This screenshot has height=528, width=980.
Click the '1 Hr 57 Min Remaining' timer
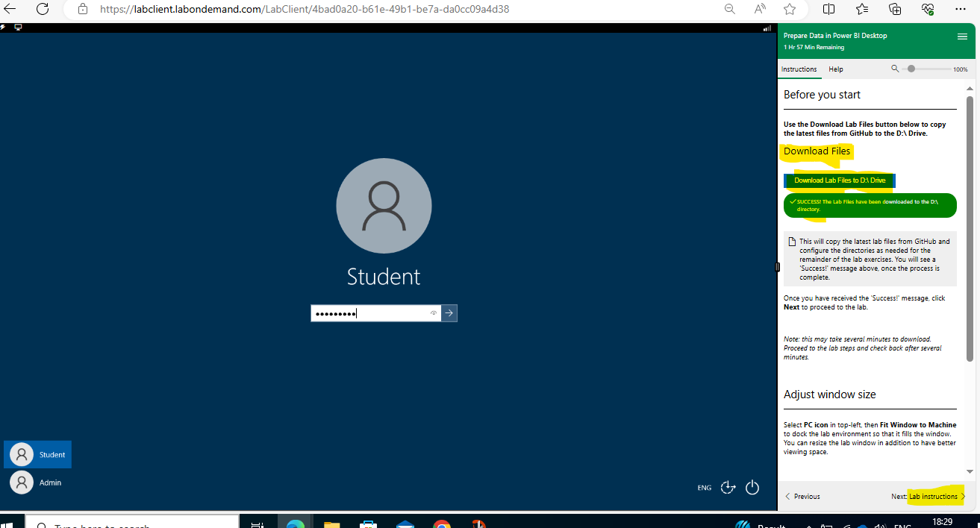pos(814,47)
